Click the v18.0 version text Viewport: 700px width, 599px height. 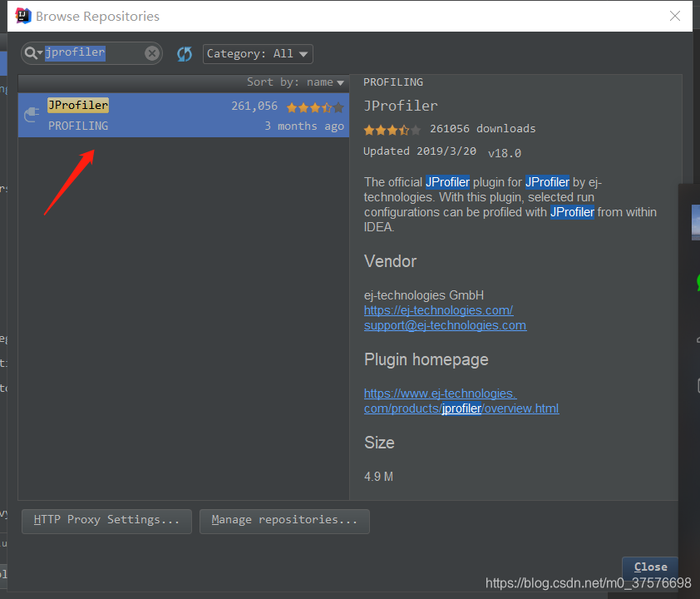click(x=505, y=153)
